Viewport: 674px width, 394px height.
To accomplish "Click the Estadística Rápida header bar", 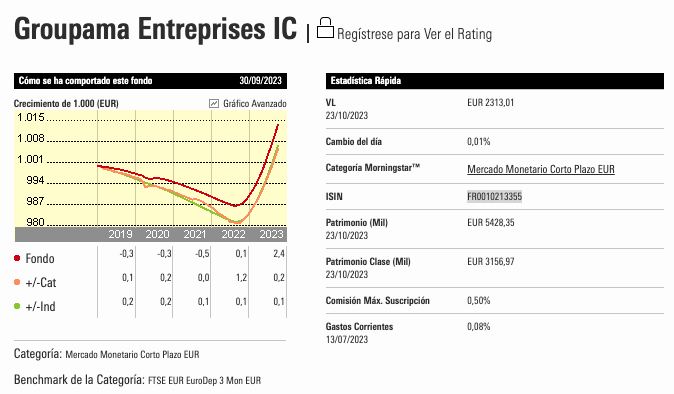I will pyautogui.click(x=495, y=81).
